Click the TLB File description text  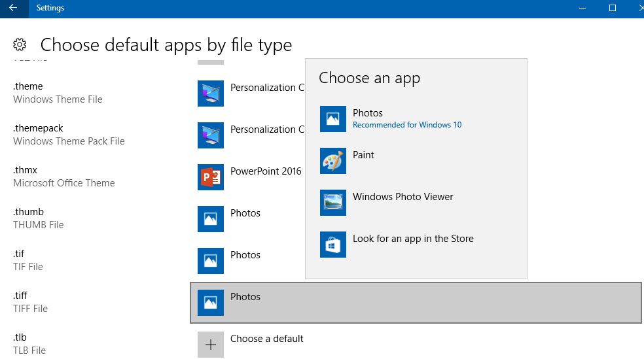coord(29,350)
